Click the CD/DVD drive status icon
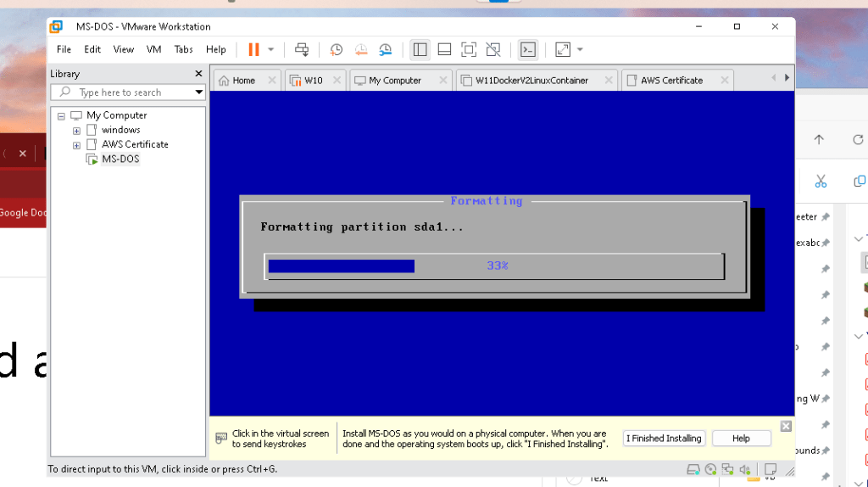868x487 pixels. tap(711, 470)
